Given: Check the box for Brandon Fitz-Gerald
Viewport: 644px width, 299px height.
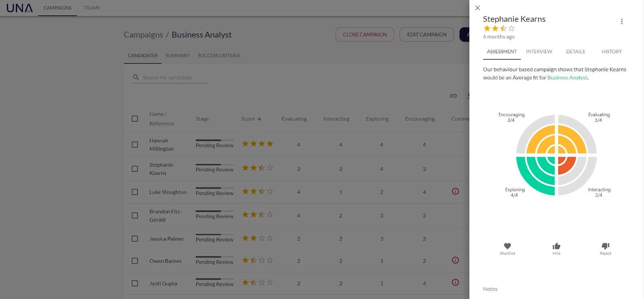Looking at the screenshot, I should click(135, 215).
